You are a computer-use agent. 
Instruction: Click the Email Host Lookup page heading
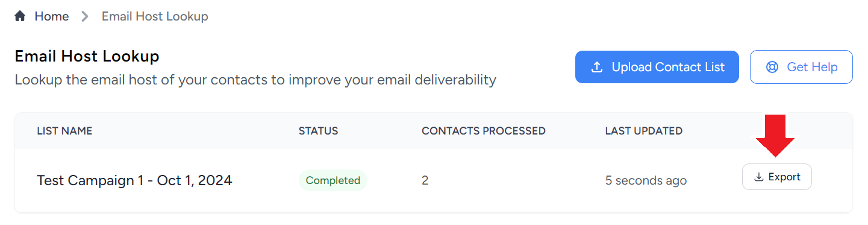[87, 57]
